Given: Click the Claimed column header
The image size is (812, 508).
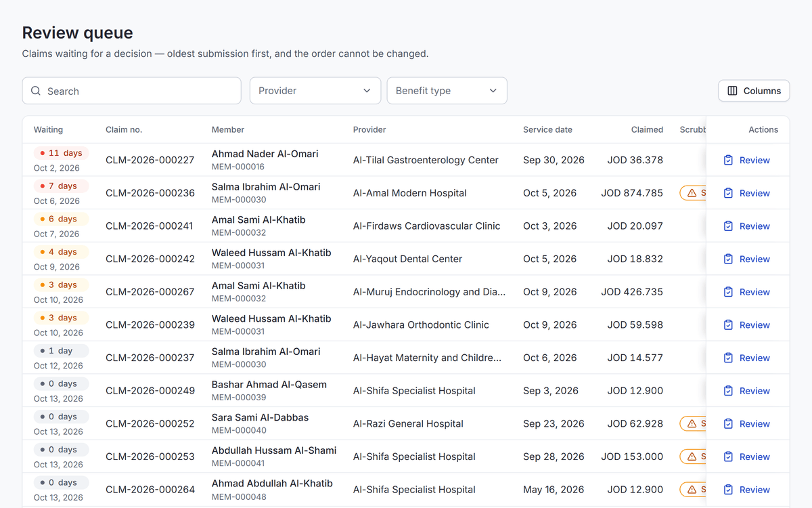Looking at the screenshot, I should [647, 129].
